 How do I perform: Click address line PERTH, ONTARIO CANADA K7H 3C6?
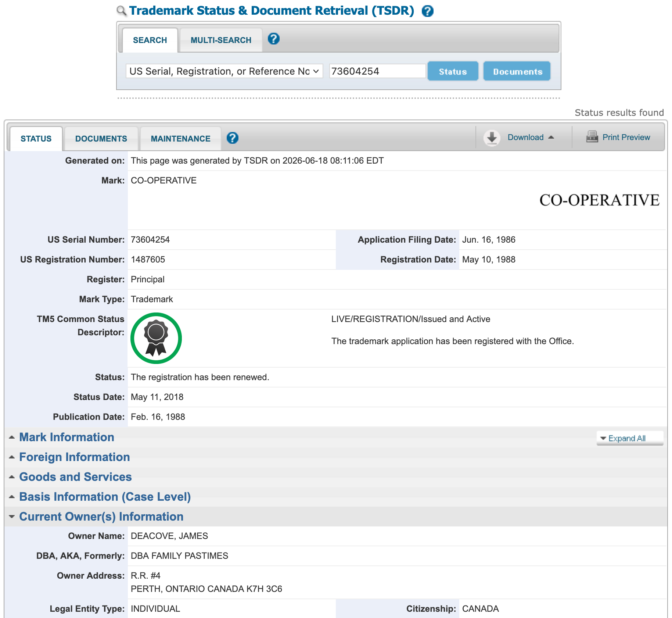coord(206,589)
